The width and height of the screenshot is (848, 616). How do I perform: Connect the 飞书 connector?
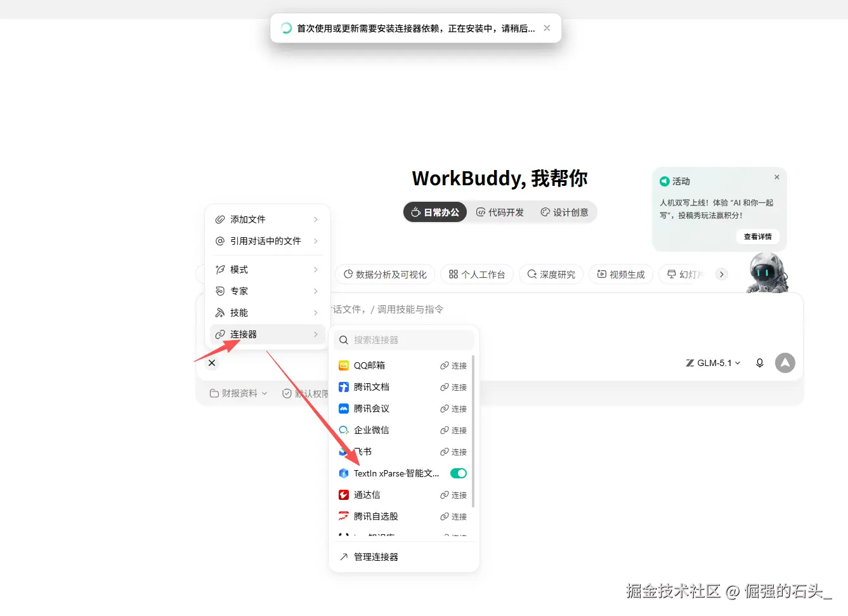tap(453, 452)
